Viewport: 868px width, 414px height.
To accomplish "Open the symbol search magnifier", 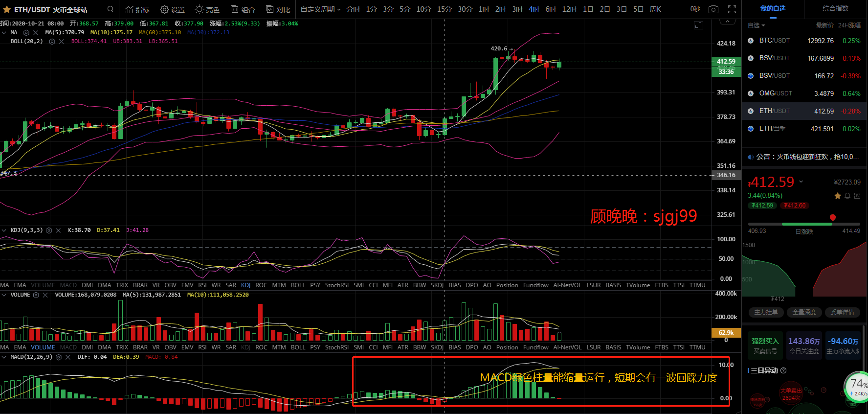I will tap(111, 9).
